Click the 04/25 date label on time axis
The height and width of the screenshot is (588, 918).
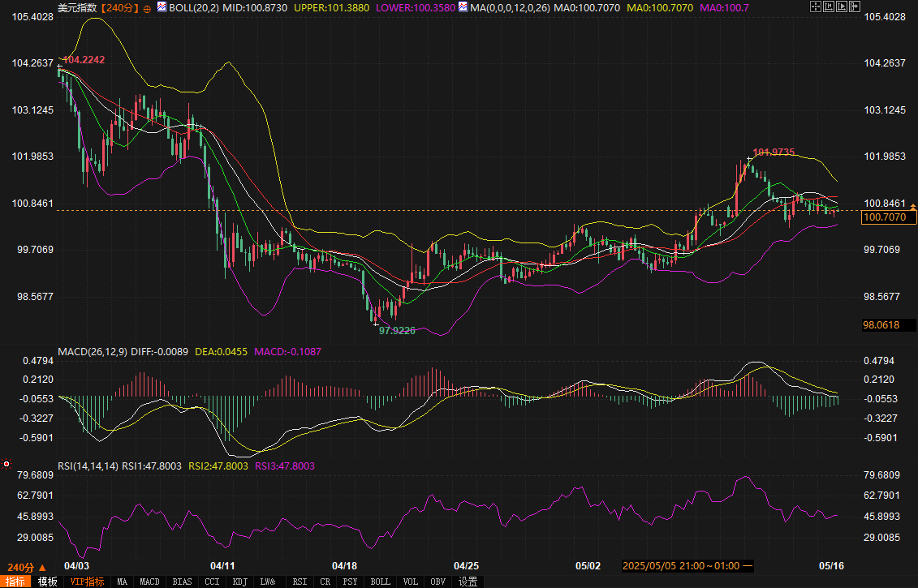(x=466, y=566)
